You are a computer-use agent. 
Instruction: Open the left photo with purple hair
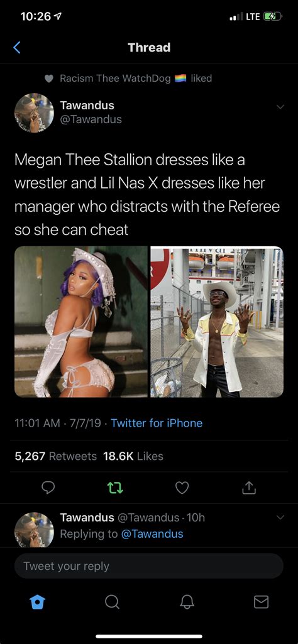pos(81,322)
